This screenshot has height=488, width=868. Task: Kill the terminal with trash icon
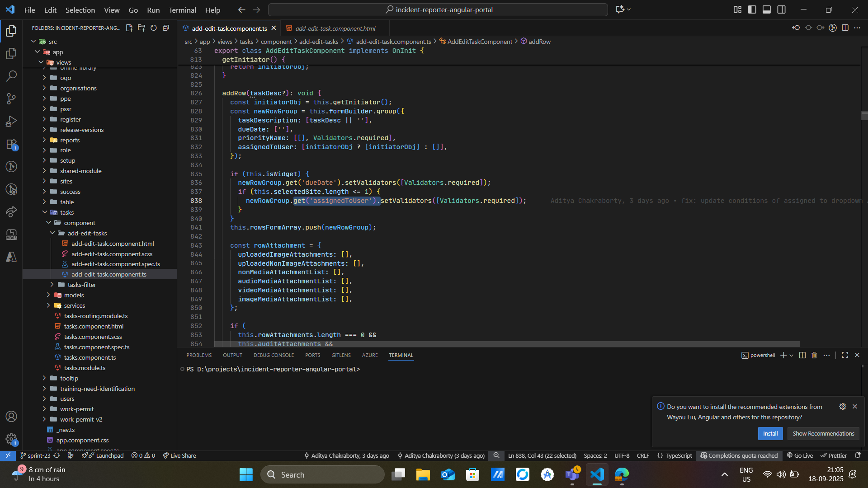pyautogui.click(x=814, y=355)
